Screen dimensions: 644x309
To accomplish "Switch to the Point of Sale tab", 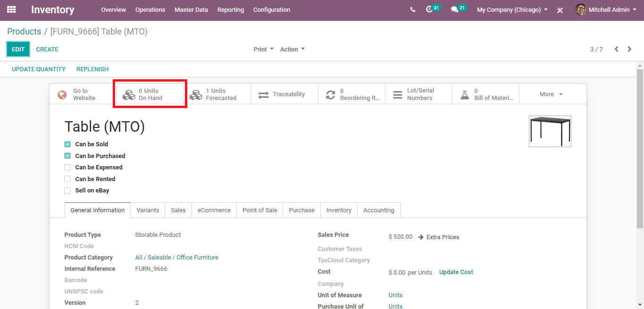I will (x=260, y=210).
